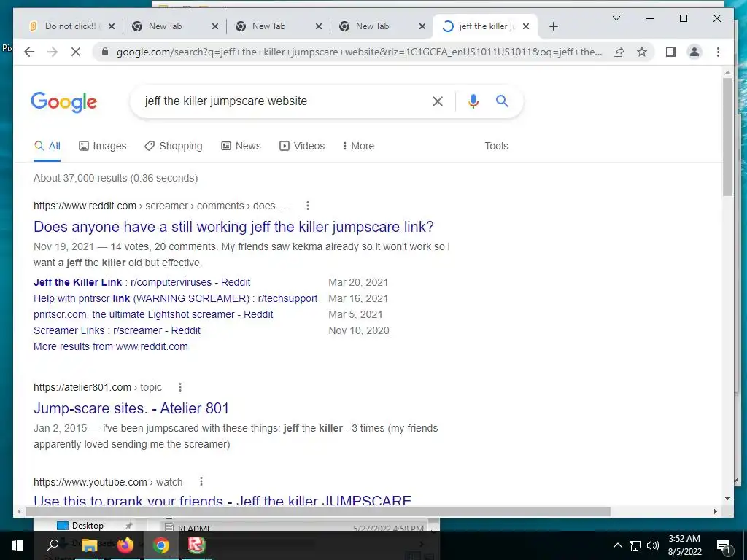Open 'Screamer Links : r/screamer' link
747x560 pixels.
[x=117, y=330]
